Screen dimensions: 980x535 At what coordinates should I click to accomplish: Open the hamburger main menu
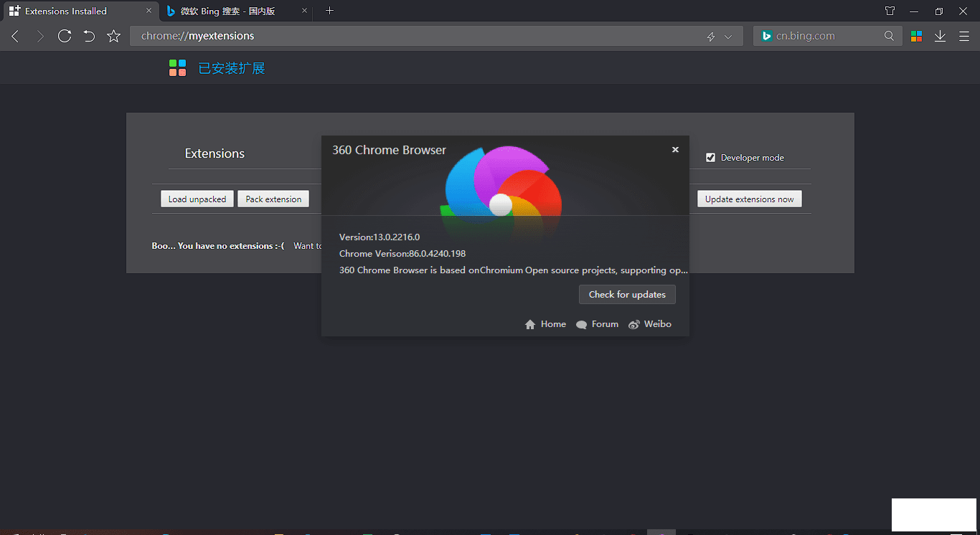[x=963, y=36]
